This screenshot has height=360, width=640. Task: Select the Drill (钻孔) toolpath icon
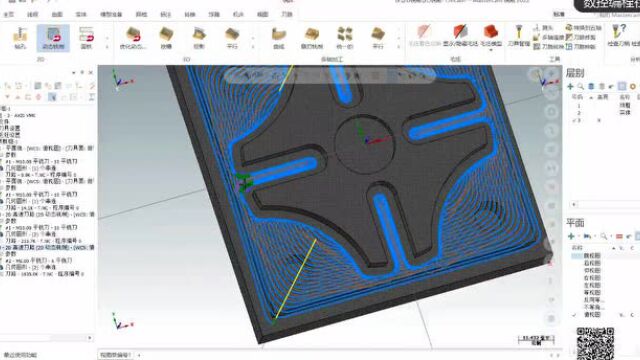coord(20,38)
